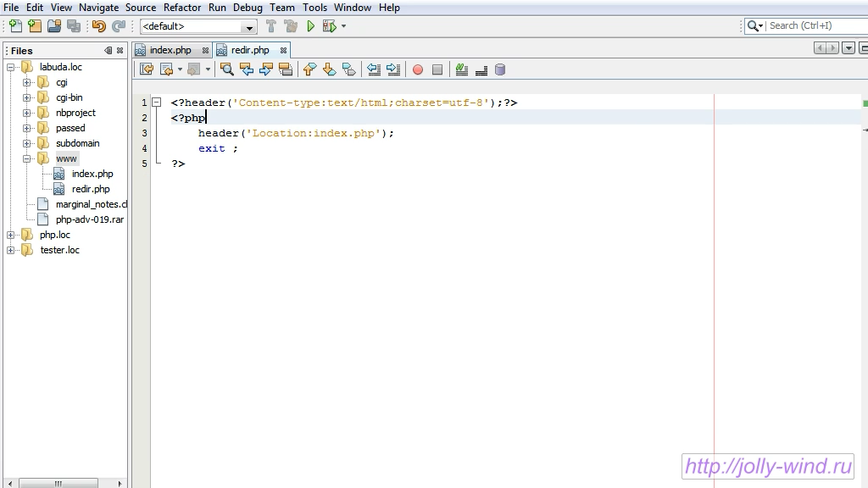Run the project with green play button

pos(310,26)
